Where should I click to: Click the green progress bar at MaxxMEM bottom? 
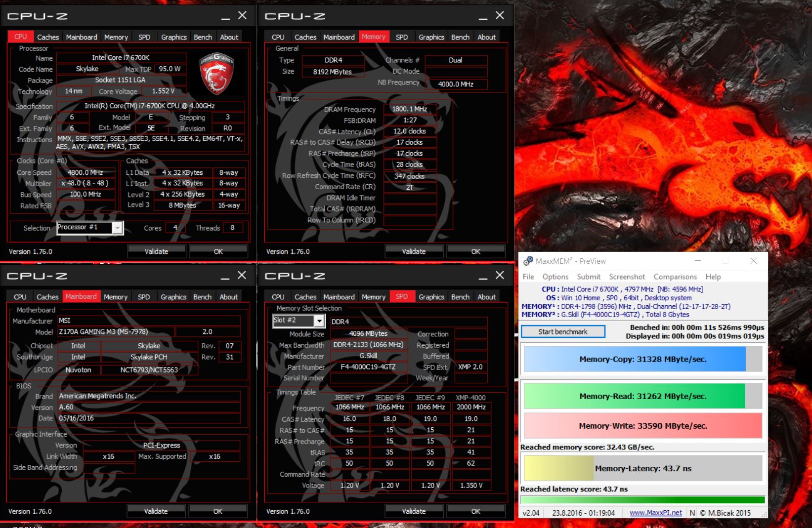tap(643, 500)
